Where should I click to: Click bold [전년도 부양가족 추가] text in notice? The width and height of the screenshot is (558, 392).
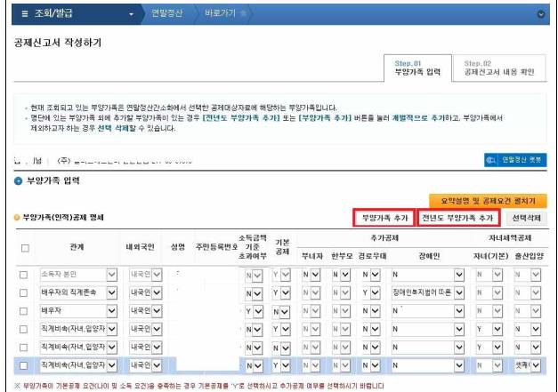coord(241,118)
